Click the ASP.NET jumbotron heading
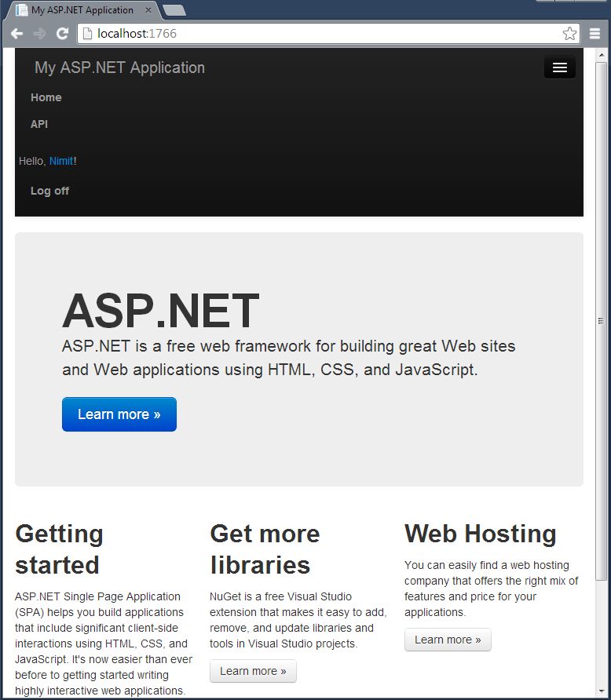 coord(161,310)
